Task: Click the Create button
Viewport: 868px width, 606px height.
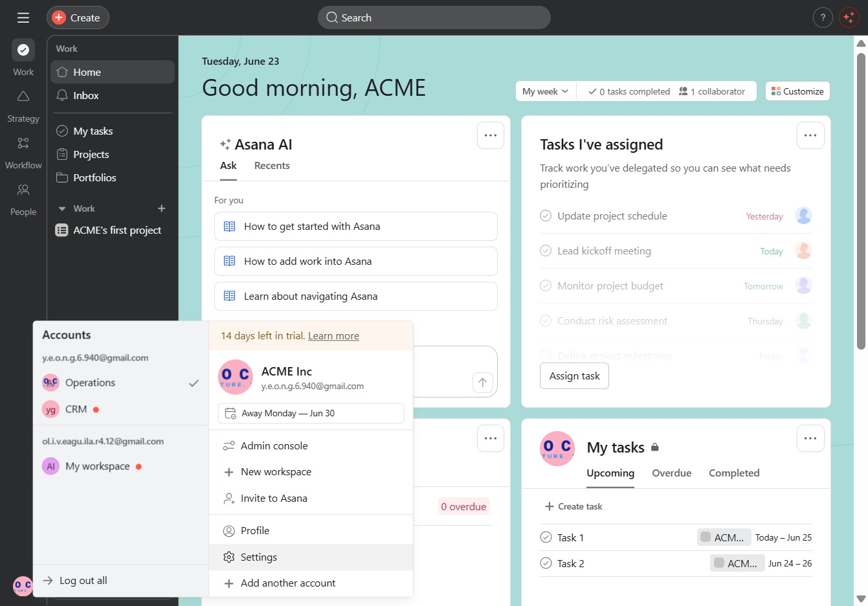Action: click(x=78, y=17)
